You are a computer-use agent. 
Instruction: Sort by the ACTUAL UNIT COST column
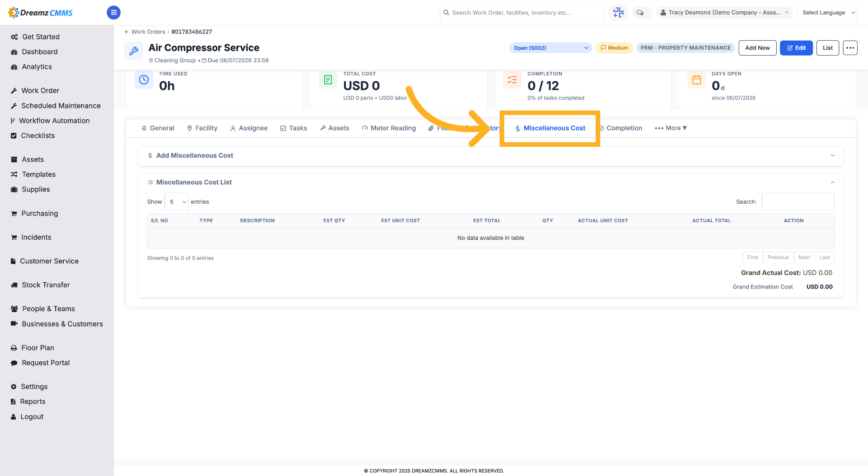point(603,221)
